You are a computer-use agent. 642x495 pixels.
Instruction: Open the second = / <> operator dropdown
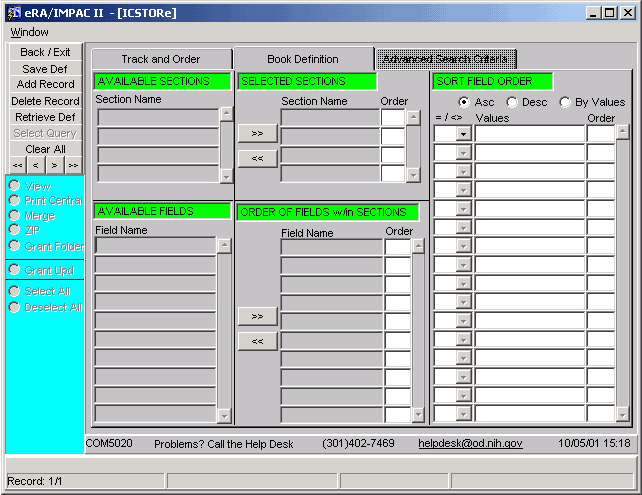463,153
